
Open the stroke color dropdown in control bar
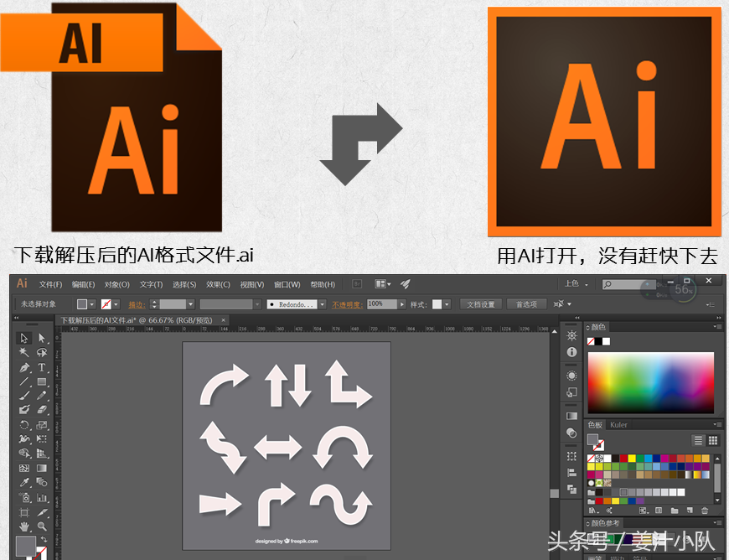pos(116,304)
